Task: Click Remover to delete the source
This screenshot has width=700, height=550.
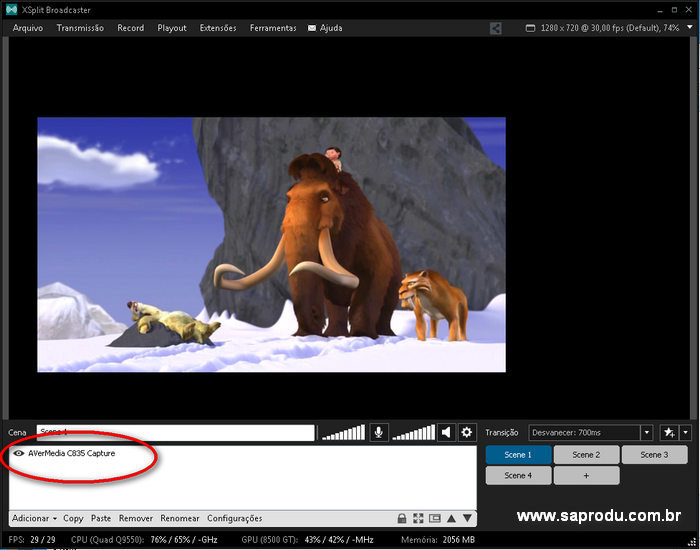Action: 136,518
